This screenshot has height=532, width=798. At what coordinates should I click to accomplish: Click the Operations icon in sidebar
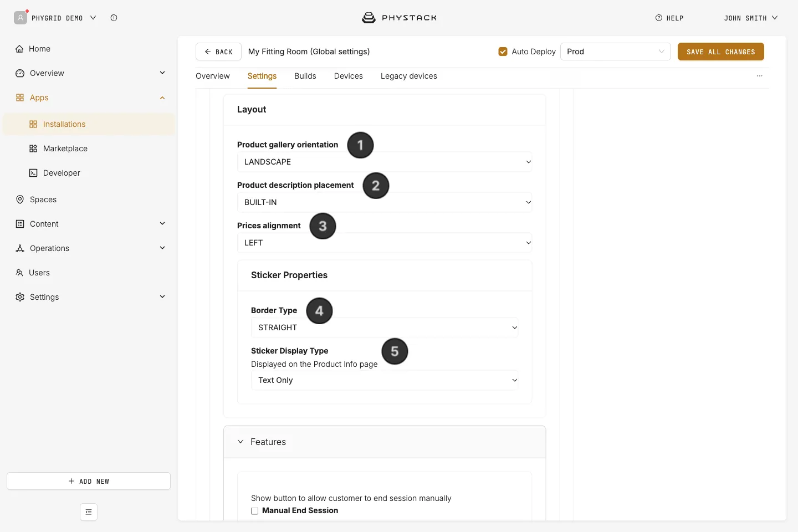point(20,248)
